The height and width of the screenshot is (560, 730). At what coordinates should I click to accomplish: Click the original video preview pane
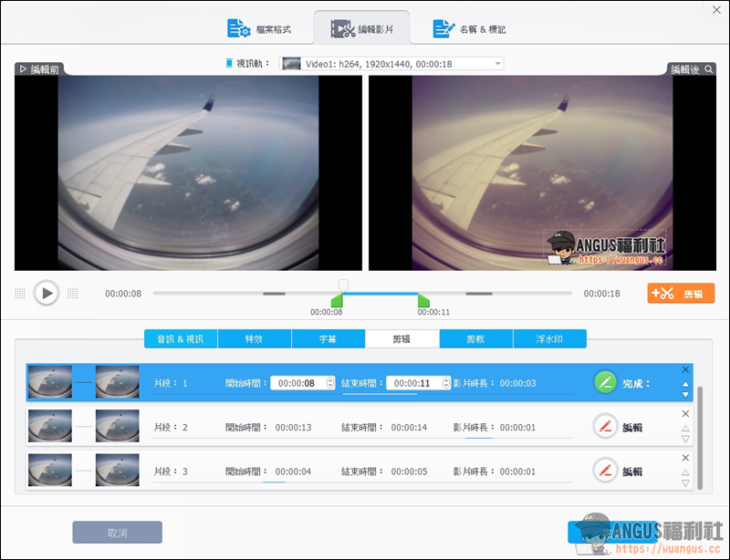188,172
